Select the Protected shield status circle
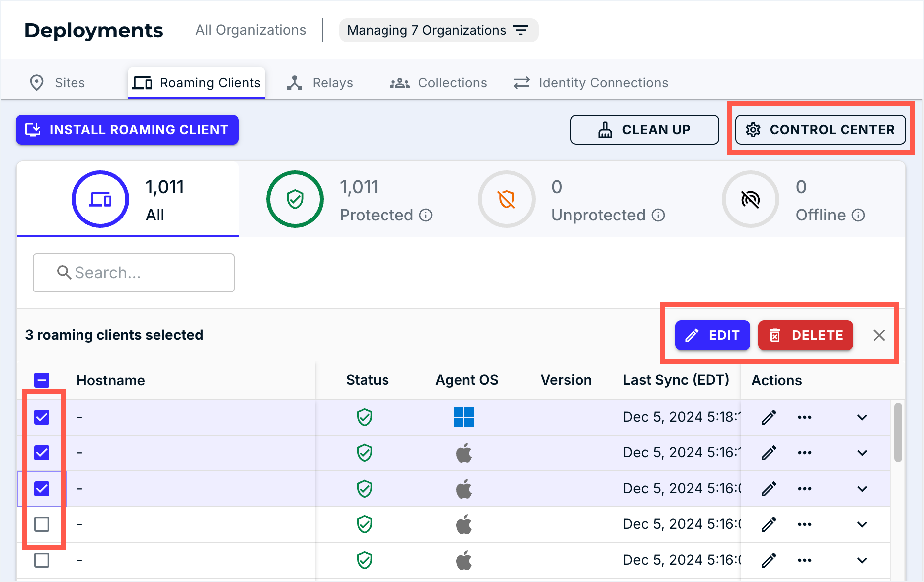 click(x=295, y=199)
